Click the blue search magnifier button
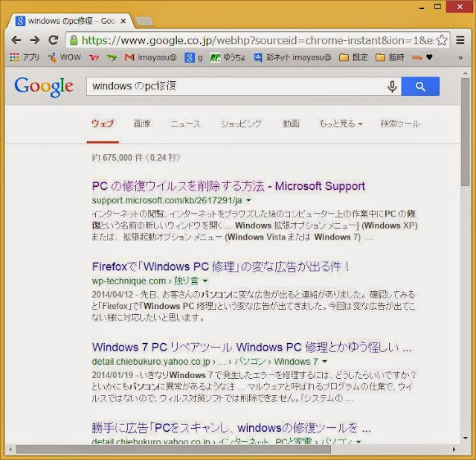Viewport: 476px width, 460px height. [x=420, y=86]
